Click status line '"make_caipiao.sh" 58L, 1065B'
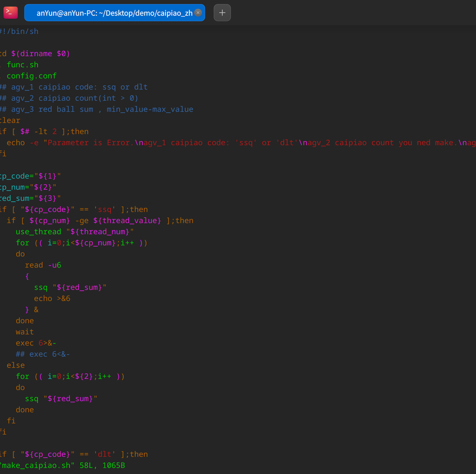This screenshot has width=476, height=474. [x=63, y=465]
